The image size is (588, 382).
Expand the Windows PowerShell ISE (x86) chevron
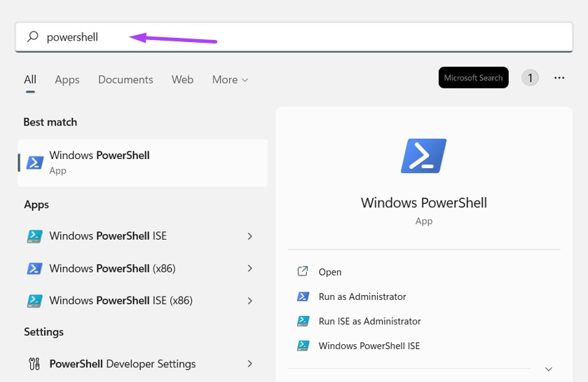coord(249,301)
